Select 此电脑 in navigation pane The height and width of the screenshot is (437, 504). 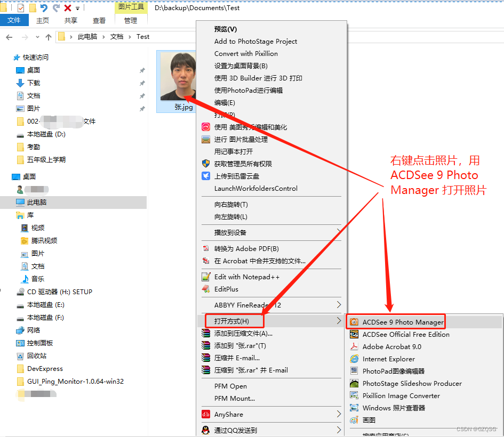pos(37,203)
